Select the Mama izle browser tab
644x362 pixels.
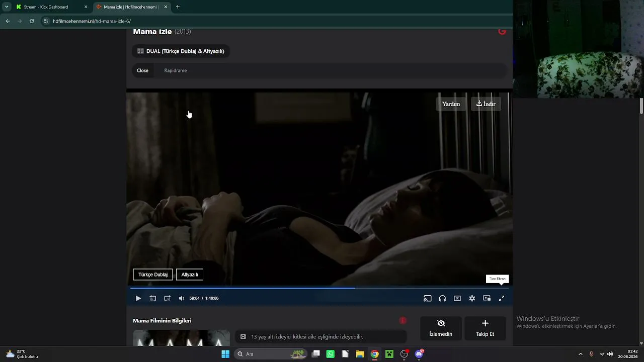click(131, 7)
